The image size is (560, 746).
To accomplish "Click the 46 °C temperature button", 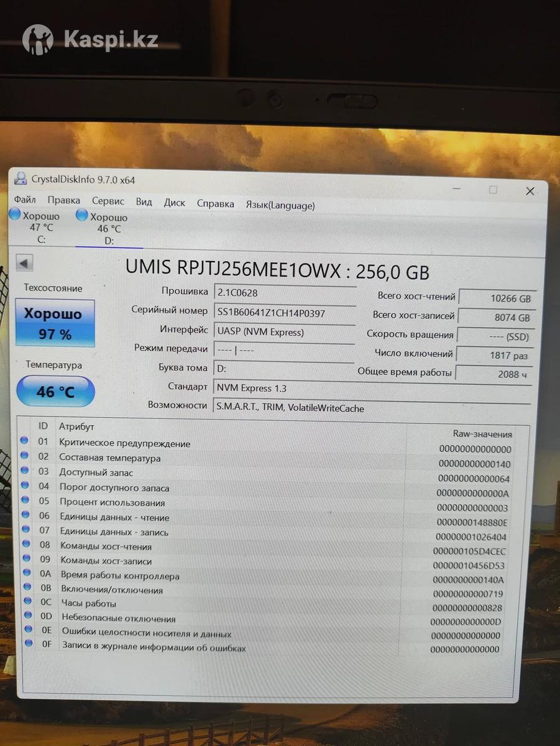I will (55, 392).
